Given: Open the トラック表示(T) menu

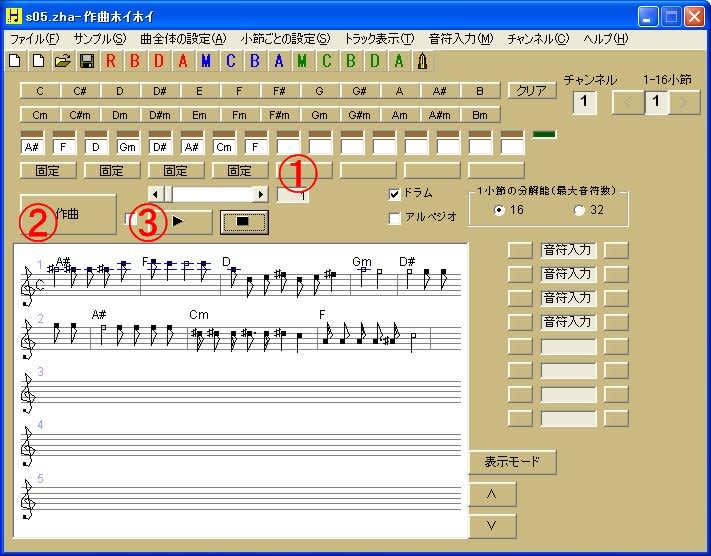Looking at the screenshot, I should 379,39.
